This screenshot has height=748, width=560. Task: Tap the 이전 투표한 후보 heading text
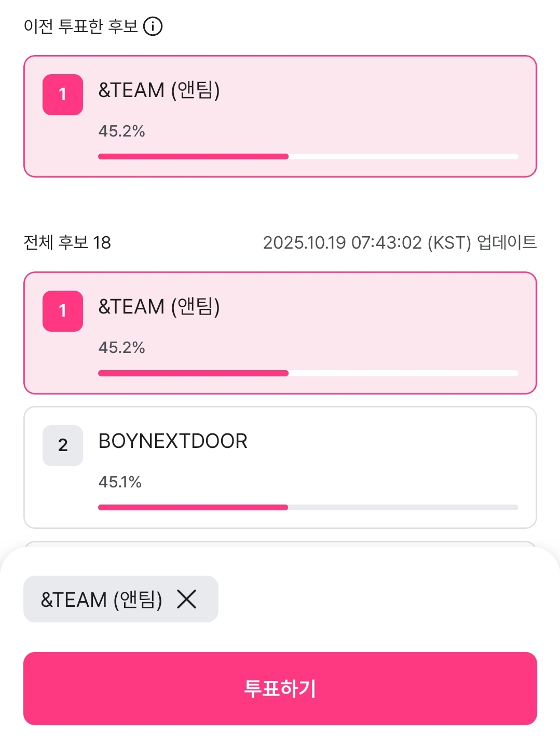click(81, 26)
